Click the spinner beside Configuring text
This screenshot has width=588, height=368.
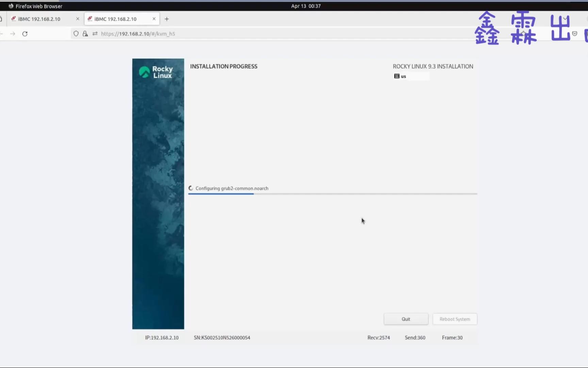pyautogui.click(x=191, y=188)
